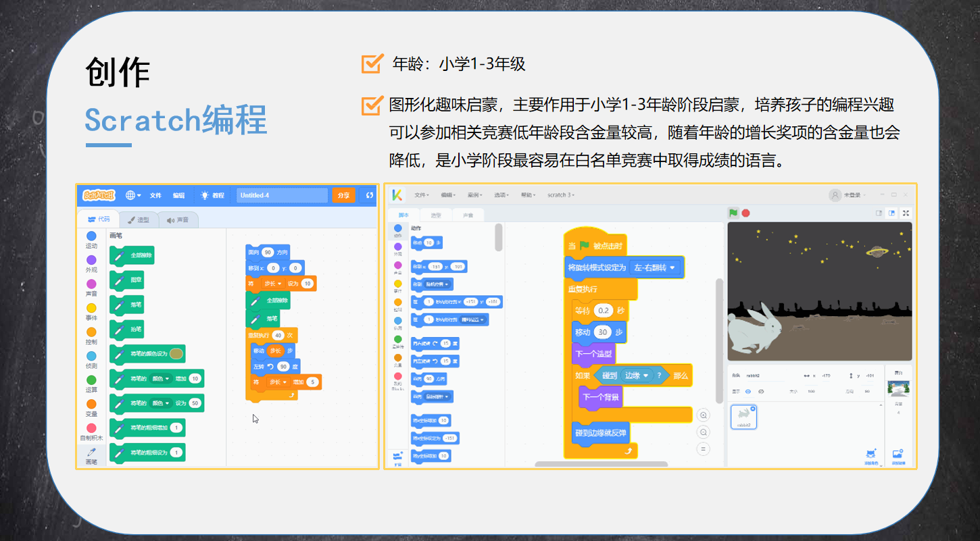Click the red stop button
Image resolution: width=980 pixels, height=541 pixels.
(746, 213)
